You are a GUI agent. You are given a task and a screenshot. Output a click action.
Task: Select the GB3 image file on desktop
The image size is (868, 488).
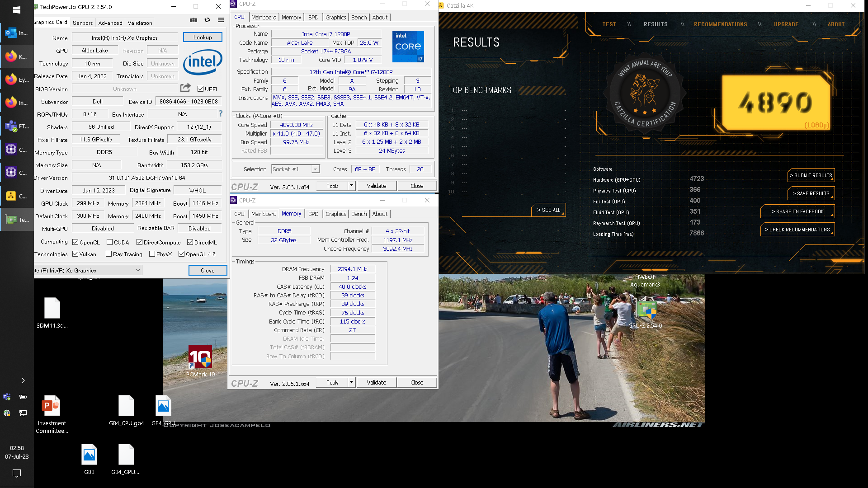[x=89, y=459]
